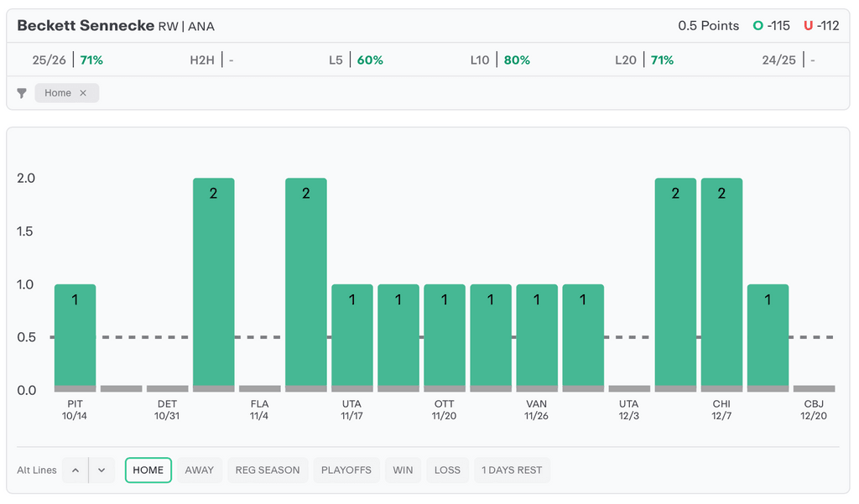Screen dimensions: 859x504
Task: Click the CHI 12/7 two-point bar
Action: pos(721,283)
